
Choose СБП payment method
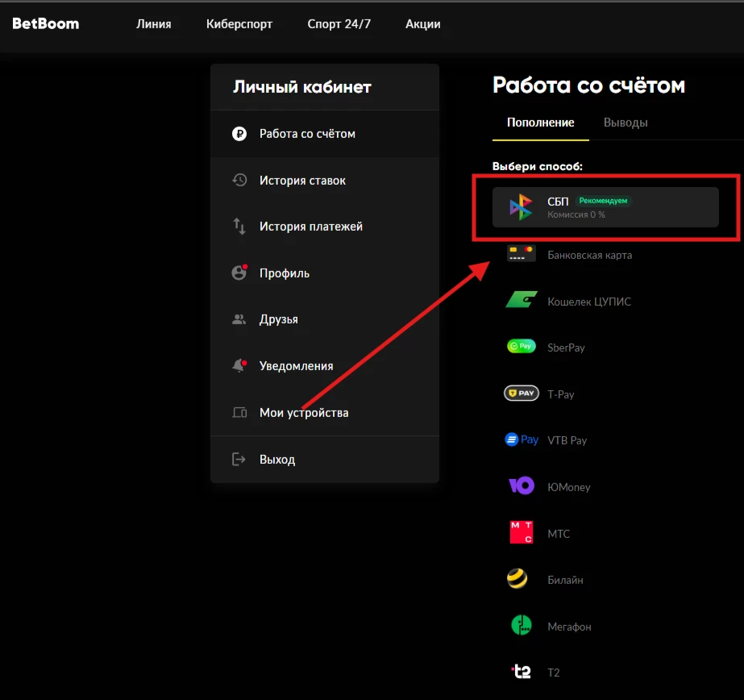pyautogui.click(x=605, y=207)
